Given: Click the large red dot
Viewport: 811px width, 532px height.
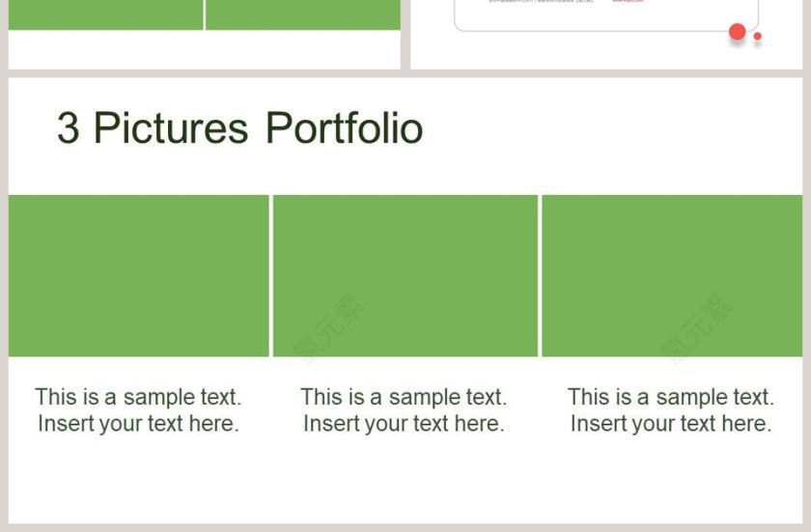Looking at the screenshot, I should coord(737,32).
